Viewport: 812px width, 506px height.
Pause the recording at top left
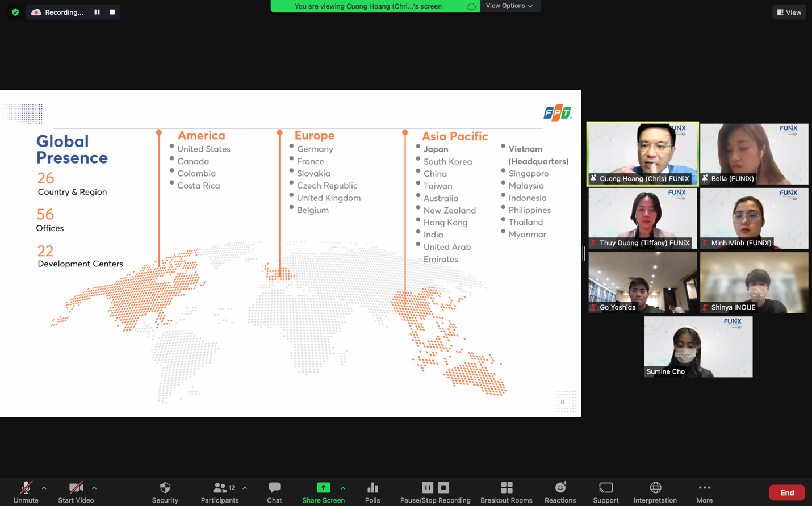tap(97, 12)
